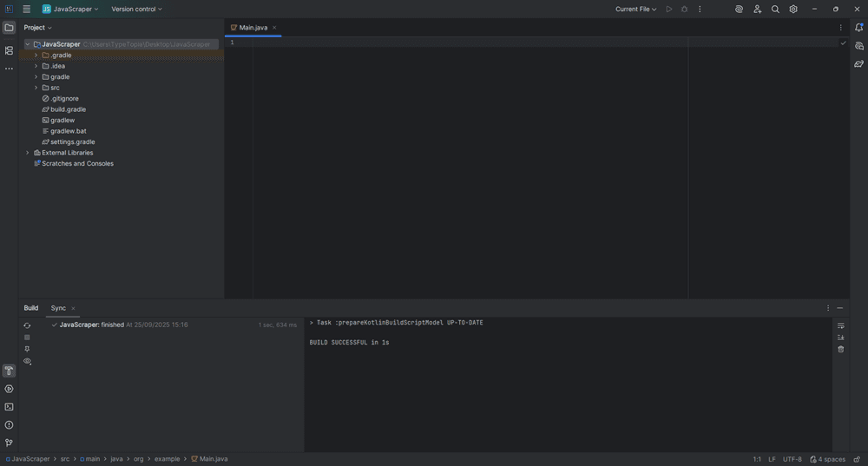Toggle the pin tab icon in Build panel
Viewport: 868px width, 466px height.
click(x=27, y=349)
